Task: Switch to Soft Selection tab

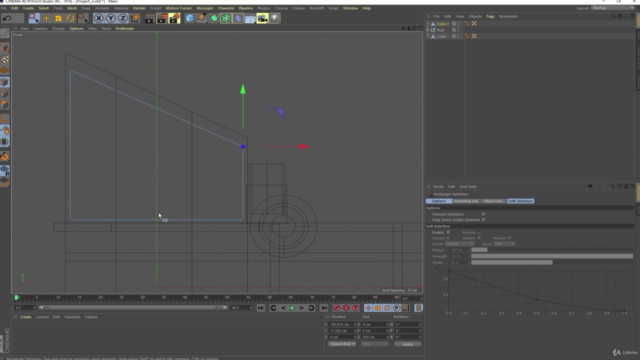Action: [520, 201]
